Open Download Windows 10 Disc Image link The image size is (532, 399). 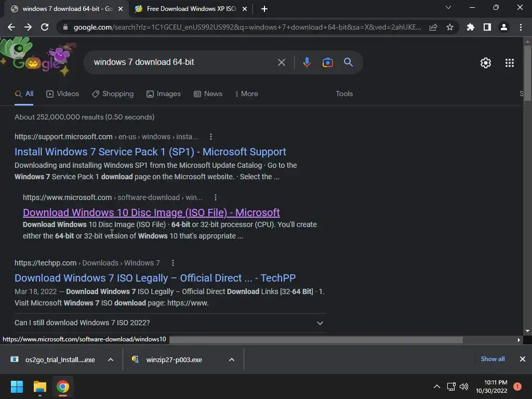[151, 212]
